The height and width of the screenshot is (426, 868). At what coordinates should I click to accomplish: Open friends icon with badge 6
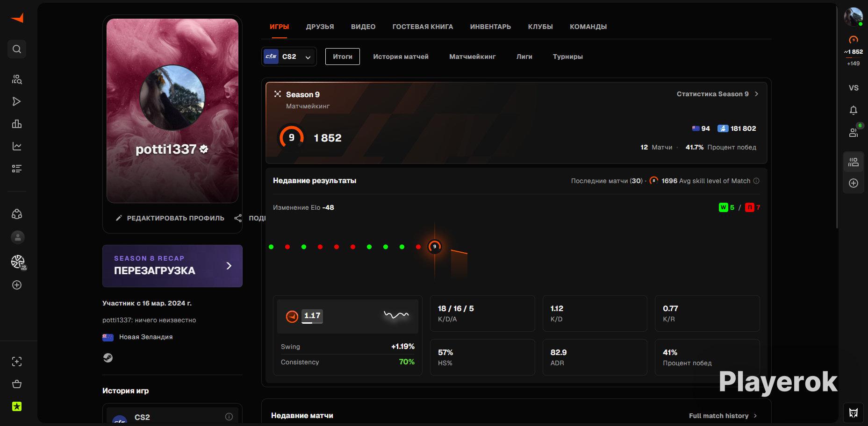[x=854, y=133]
